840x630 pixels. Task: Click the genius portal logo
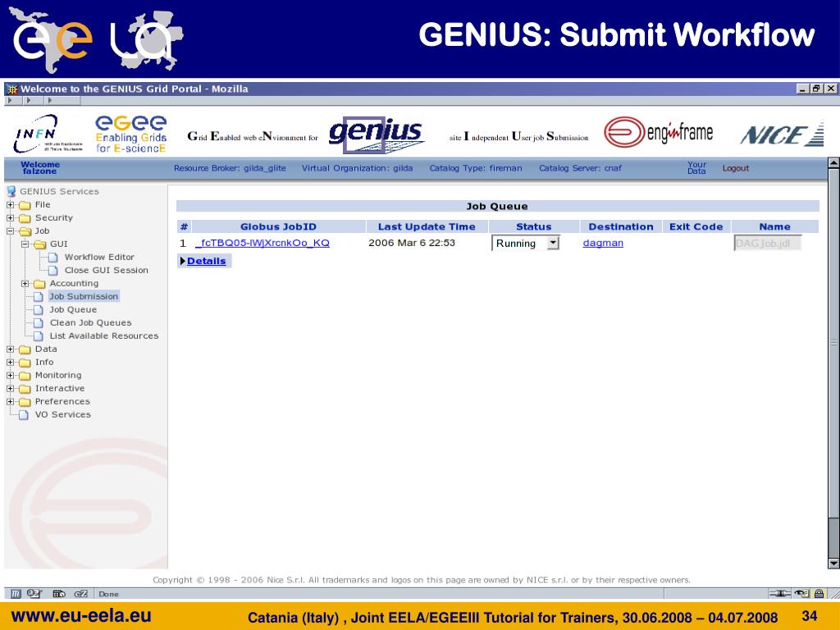(377, 134)
